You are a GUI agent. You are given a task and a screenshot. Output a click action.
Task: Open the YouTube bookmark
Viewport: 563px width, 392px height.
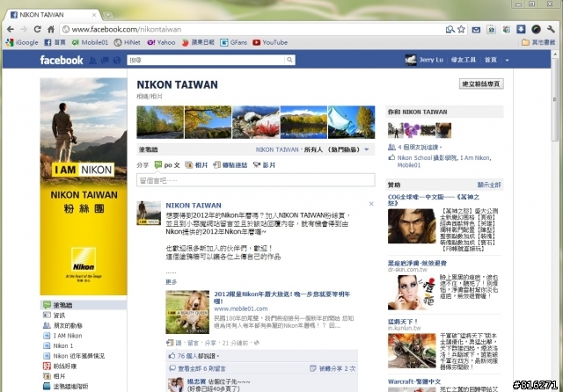pyautogui.click(x=270, y=42)
